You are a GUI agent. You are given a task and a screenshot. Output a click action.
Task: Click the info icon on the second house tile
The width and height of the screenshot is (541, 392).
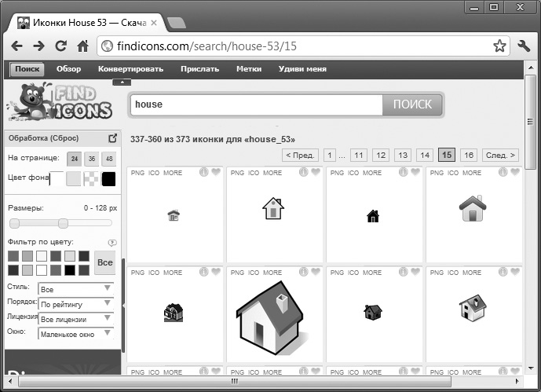[x=304, y=173]
